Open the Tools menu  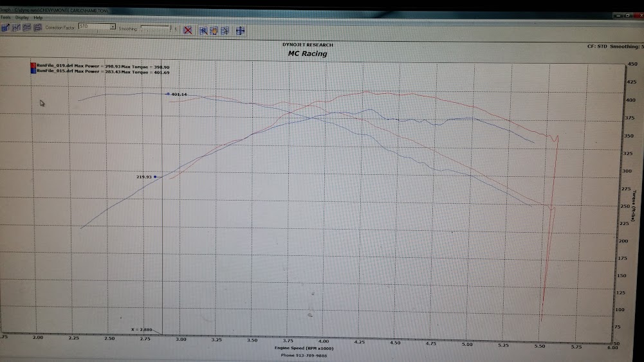pos(5,17)
